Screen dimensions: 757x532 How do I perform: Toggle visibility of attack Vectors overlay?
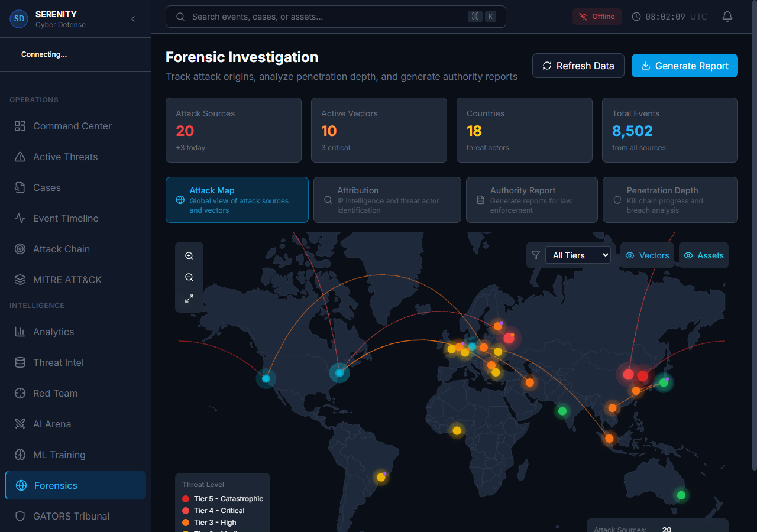(x=647, y=255)
